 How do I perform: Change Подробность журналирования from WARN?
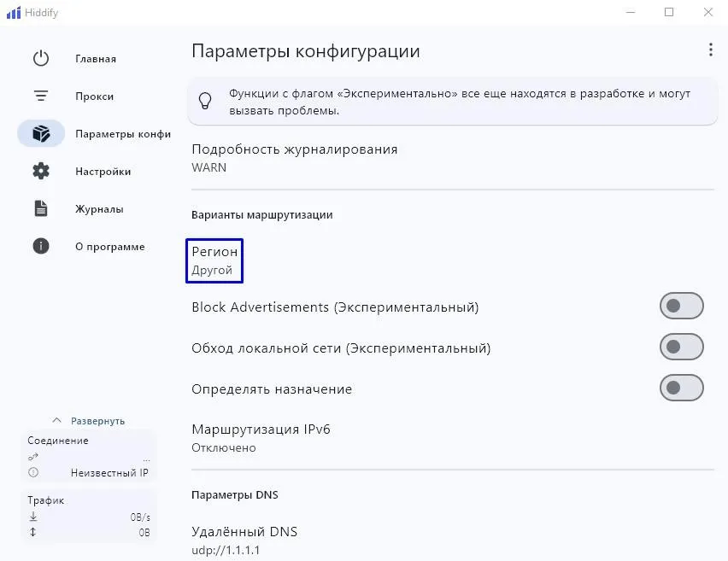pos(294,158)
